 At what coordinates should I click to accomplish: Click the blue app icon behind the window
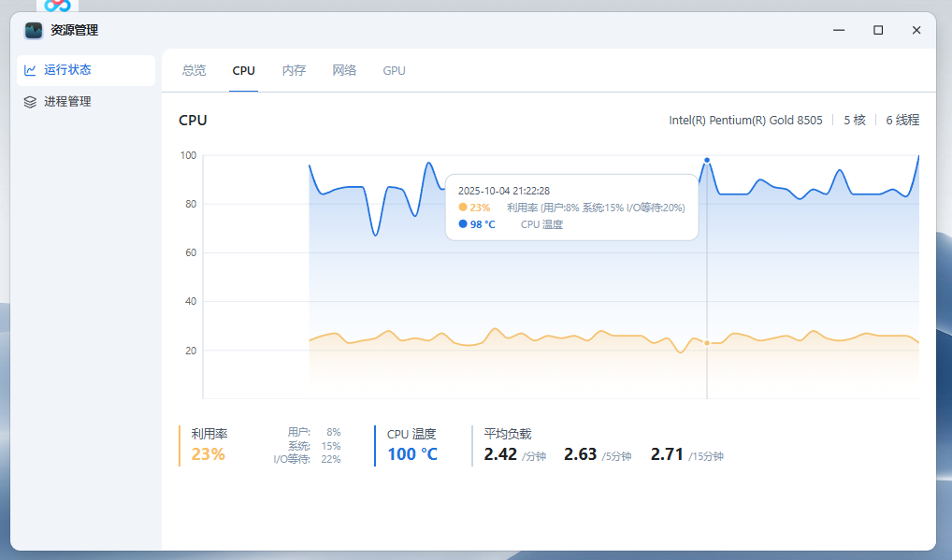click(x=58, y=6)
